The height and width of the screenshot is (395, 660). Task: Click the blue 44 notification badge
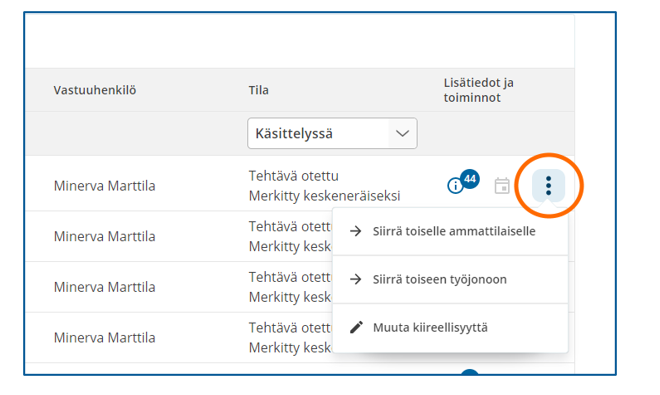[x=470, y=179]
